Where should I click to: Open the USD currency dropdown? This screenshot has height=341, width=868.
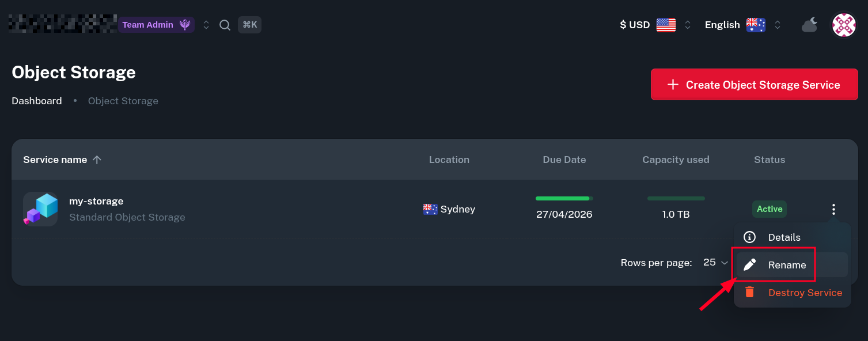click(x=654, y=25)
